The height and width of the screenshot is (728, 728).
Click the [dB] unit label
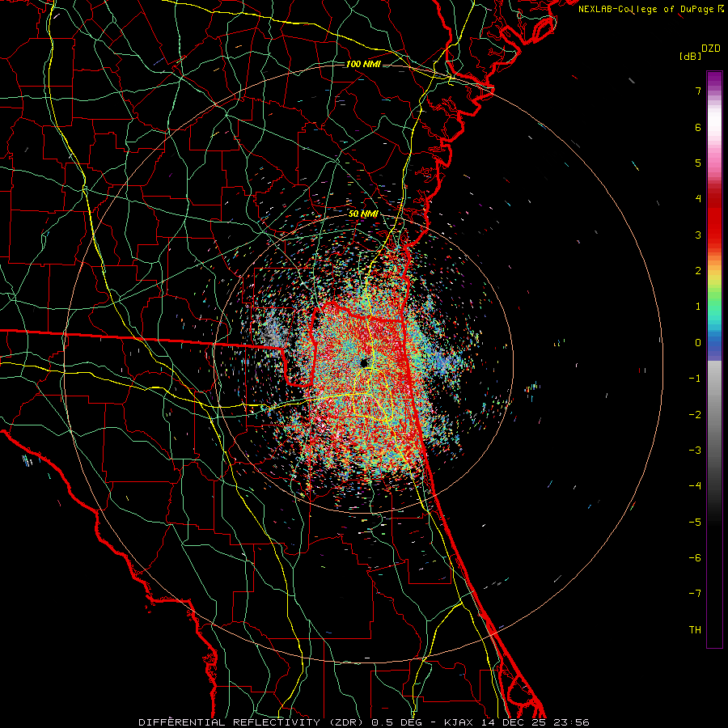[x=690, y=57]
